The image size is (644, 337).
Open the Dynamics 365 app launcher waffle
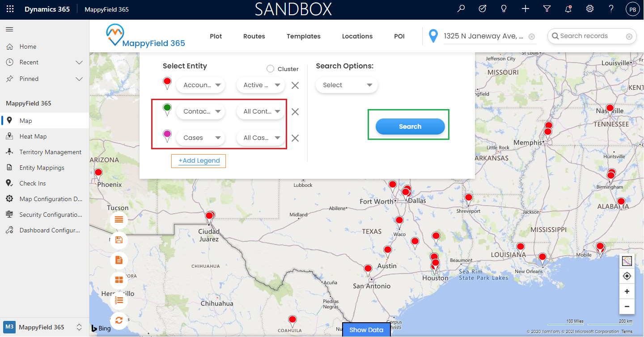click(10, 9)
